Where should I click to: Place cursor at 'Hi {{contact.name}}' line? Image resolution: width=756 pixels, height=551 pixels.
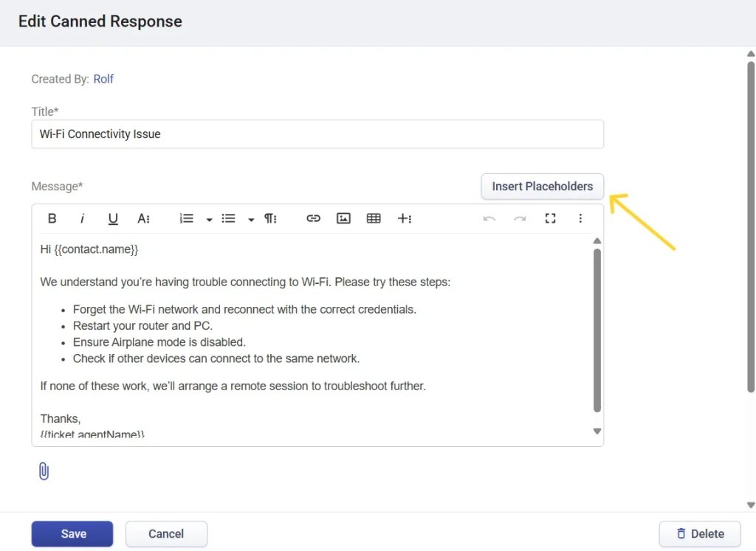89,249
